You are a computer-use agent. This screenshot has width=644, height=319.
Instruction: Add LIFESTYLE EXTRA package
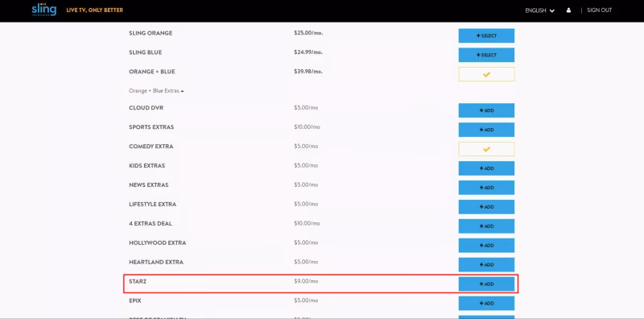(x=486, y=207)
